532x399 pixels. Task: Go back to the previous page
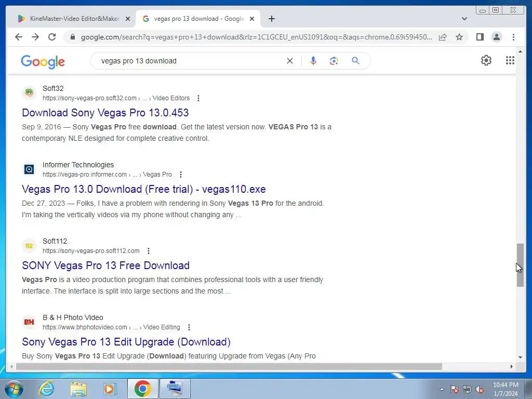pyautogui.click(x=19, y=37)
